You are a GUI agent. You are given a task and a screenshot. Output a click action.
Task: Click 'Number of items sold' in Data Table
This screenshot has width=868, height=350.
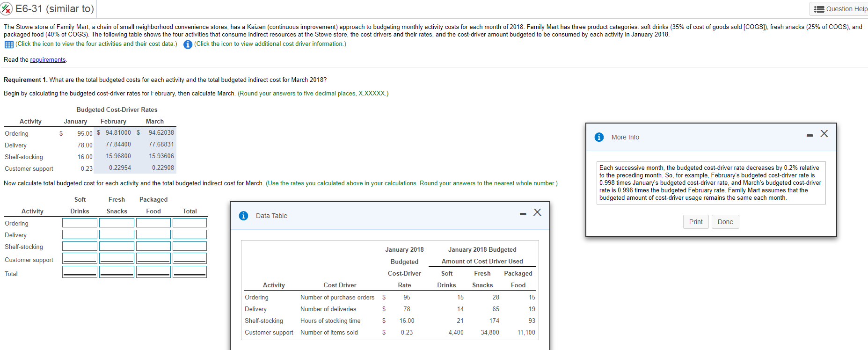coord(329,332)
